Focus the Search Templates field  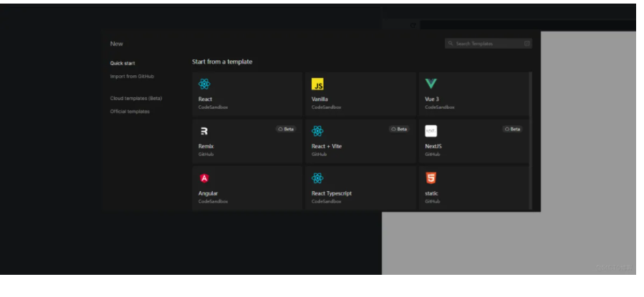(489, 44)
